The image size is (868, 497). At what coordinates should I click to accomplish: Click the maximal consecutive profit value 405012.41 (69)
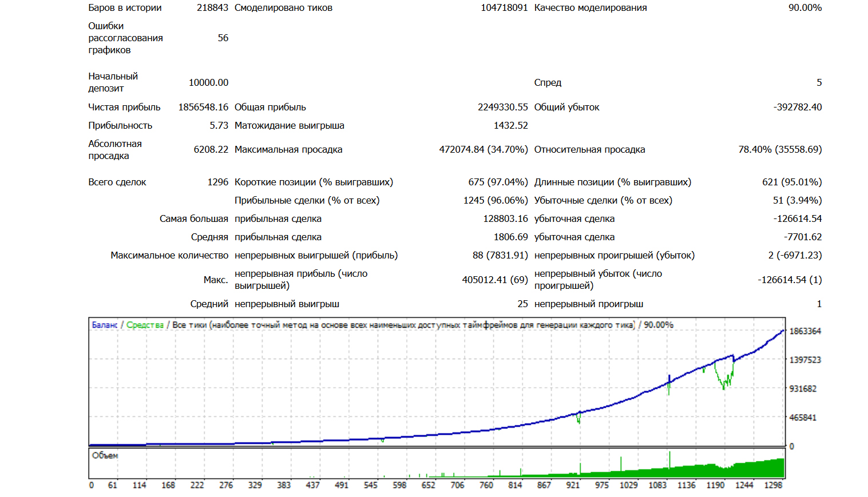click(x=495, y=280)
